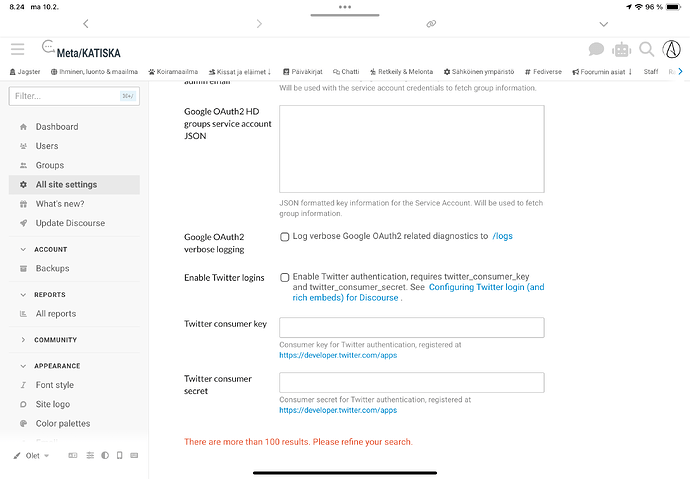Open Dashboard in admin sidebar
The height and width of the screenshot is (479, 690).
(74, 127)
